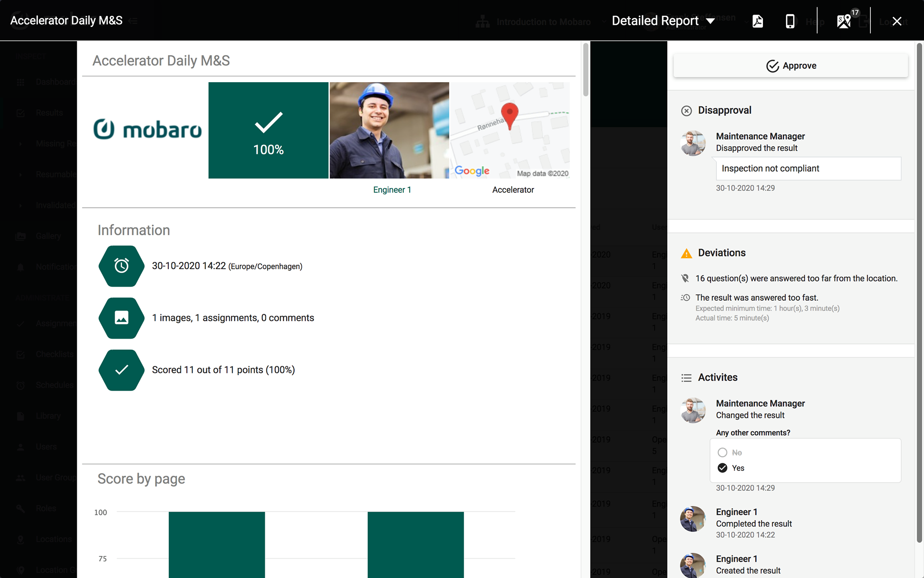Open the Engineer 1 link under photo
Screen dimensions: 924x578
[392, 190]
